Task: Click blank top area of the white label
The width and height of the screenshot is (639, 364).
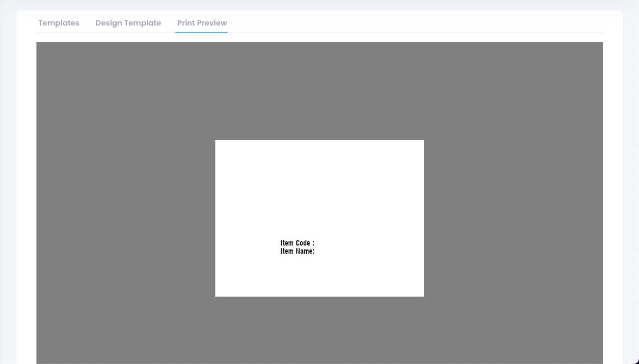Action: [x=320, y=163]
